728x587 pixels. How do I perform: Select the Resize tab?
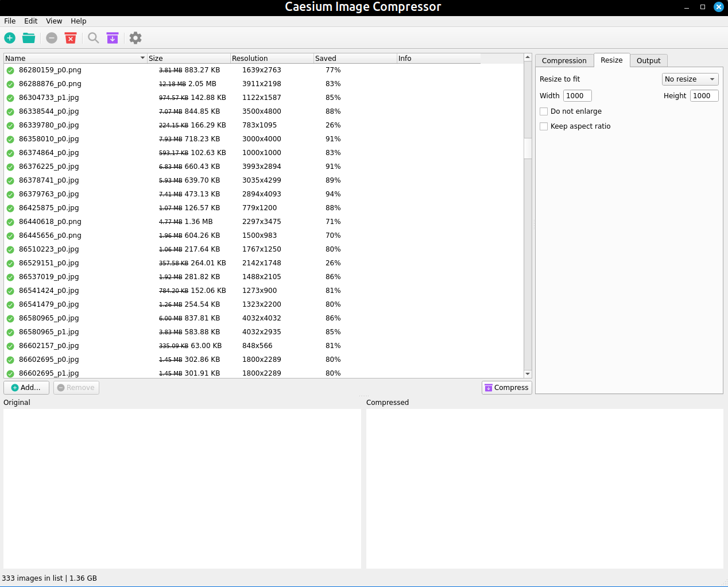tap(611, 60)
